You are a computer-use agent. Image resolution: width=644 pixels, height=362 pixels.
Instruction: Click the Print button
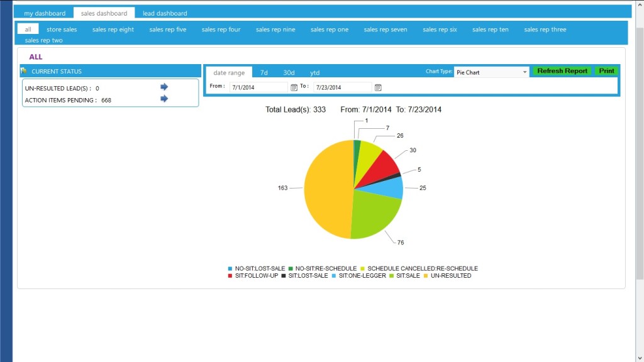point(606,71)
